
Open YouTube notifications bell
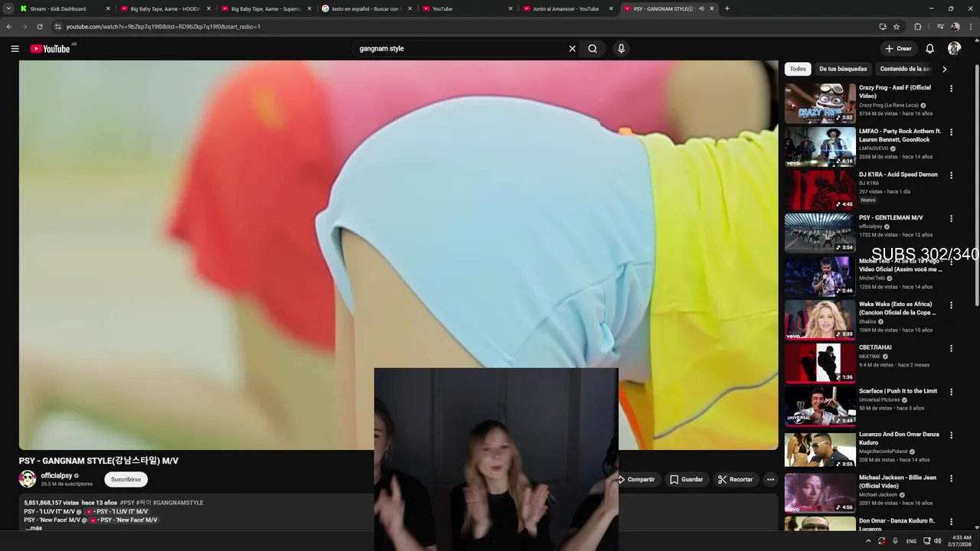tap(929, 48)
